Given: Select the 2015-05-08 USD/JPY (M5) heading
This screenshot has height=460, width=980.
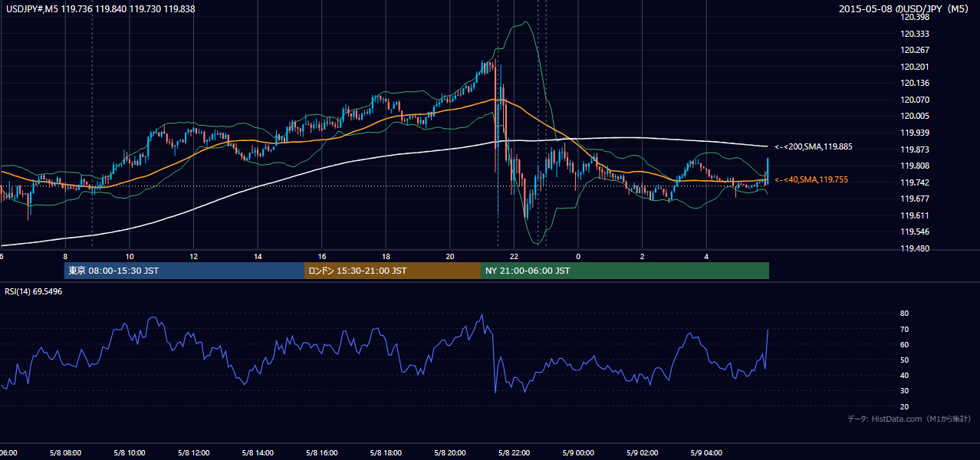Looking at the screenshot, I should [x=905, y=8].
